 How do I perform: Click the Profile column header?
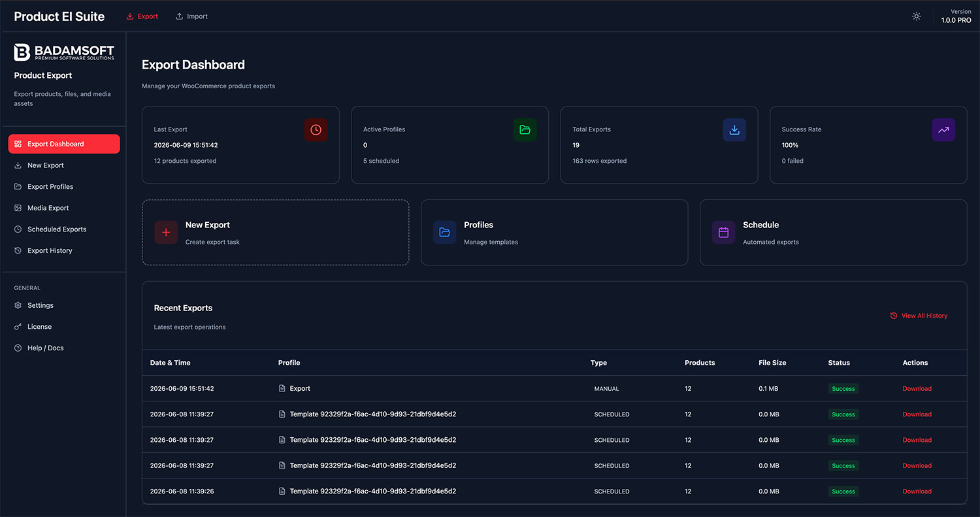click(289, 363)
